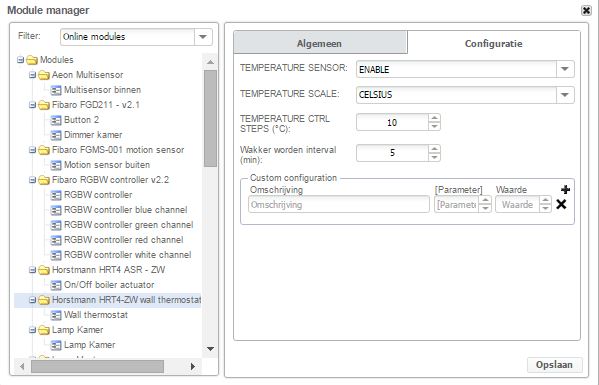599x385 pixels.
Task: Click the Motion sensor buiten device icon
Action: point(56,165)
